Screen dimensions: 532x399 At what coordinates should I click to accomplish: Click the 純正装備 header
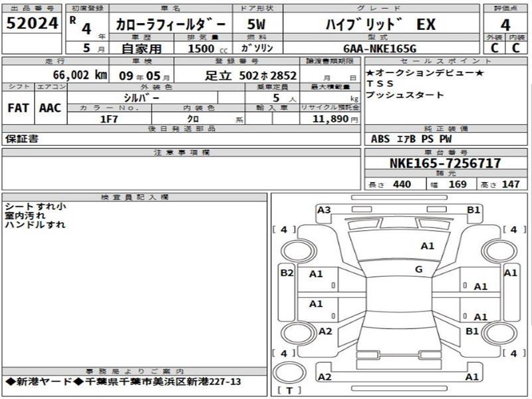click(x=446, y=128)
